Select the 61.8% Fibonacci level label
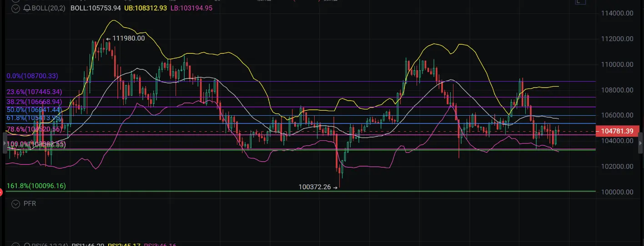The width and height of the screenshot is (644, 246). [x=34, y=118]
